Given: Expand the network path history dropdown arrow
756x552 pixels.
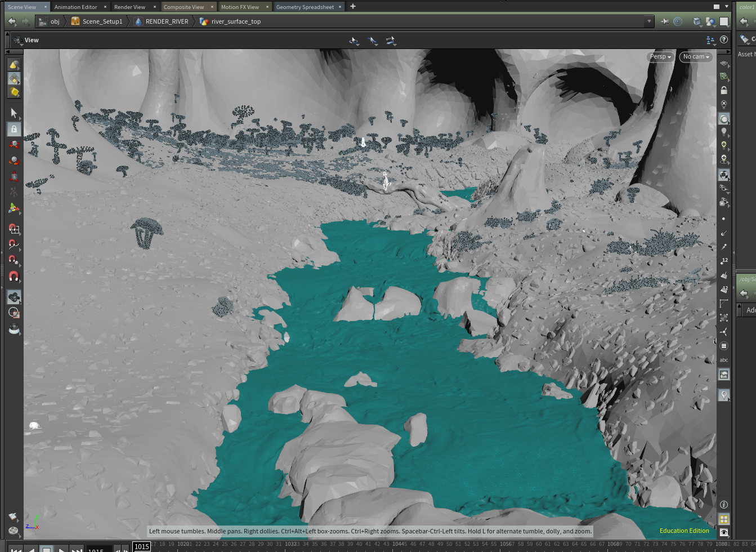Looking at the screenshot, I should [x=649, y=21].
